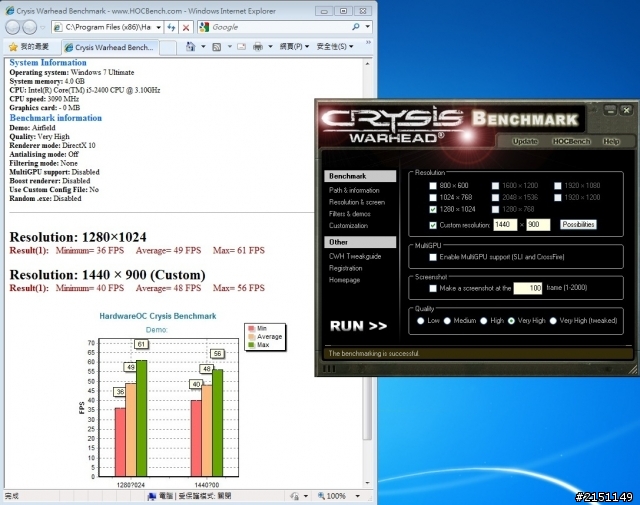The height and width of the screenshot is (505, 640).
Task: Expand the Home button dropdown arrow
Action: 203,47
